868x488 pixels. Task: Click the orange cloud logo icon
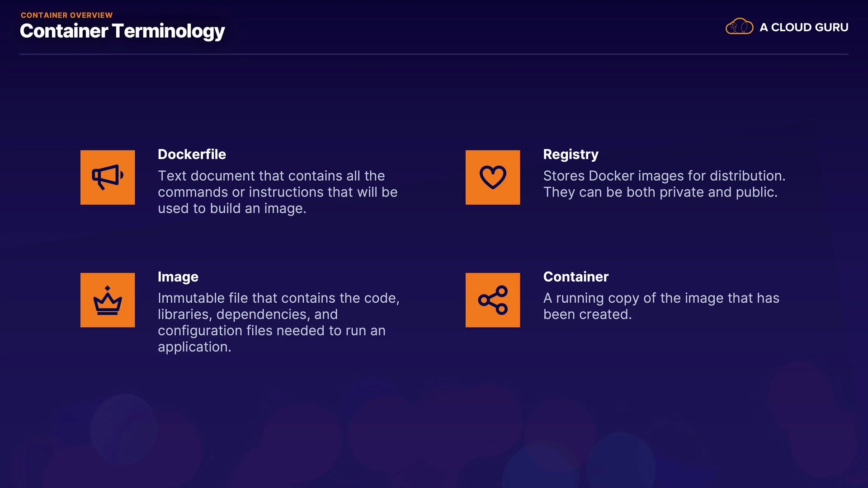(x=739, y=27)
